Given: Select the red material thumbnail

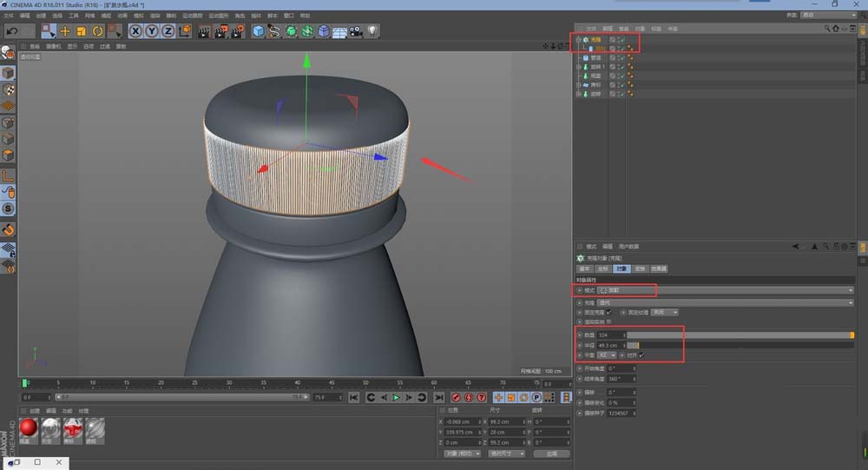Looking at the screenshot, I should pyautogui.click(x=29, y=427).
